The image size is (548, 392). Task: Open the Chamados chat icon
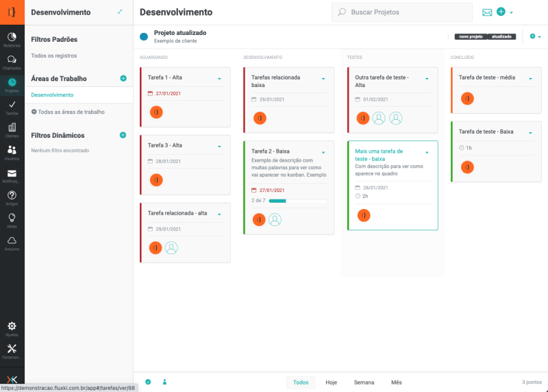coord(12,61)
